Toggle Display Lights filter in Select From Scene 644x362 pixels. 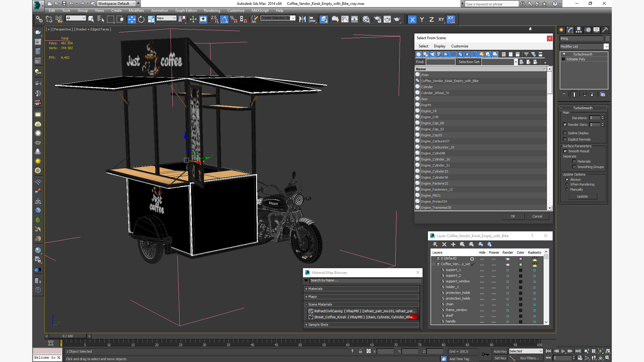coord(432,54)
